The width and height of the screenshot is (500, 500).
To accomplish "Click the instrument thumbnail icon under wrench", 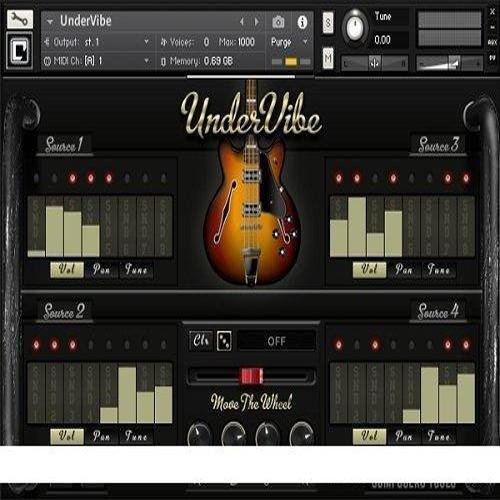I will point(19,51).
